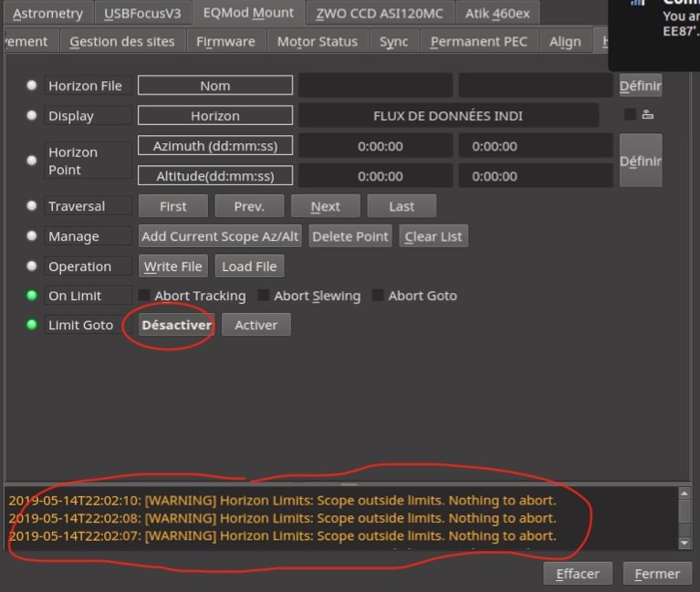Edit the Azimuth value input field
700x592 pixels.
point(536,146)
